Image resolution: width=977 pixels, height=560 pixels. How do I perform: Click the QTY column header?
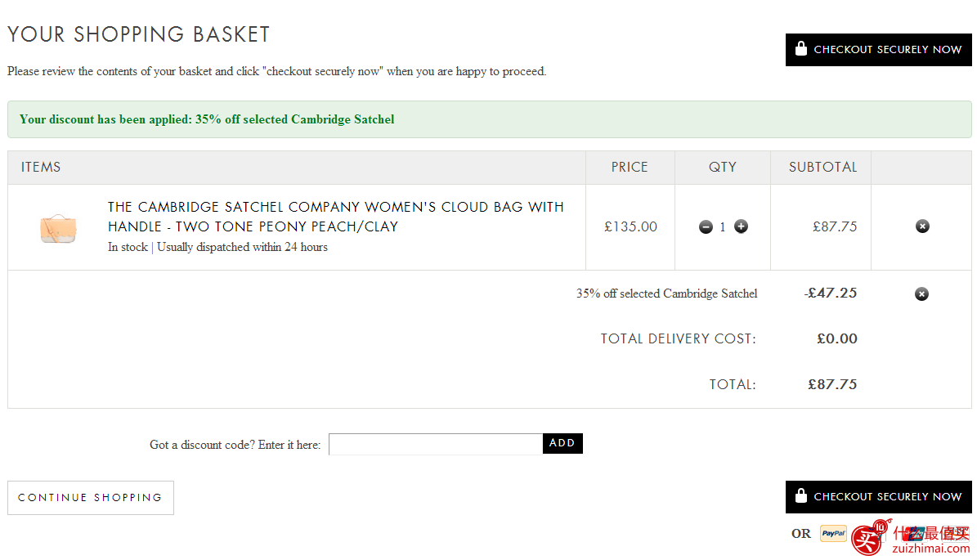point(723,167)
